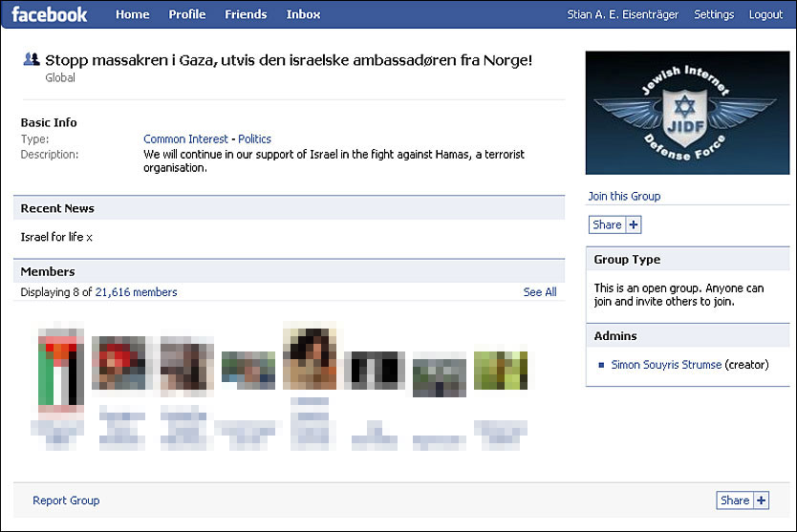Click See All members
The height and width of the screenshot is (532, 797).
point(540,292)
